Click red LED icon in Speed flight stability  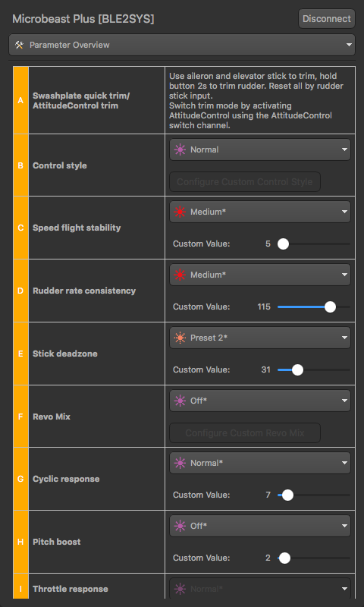pos(180,212)
